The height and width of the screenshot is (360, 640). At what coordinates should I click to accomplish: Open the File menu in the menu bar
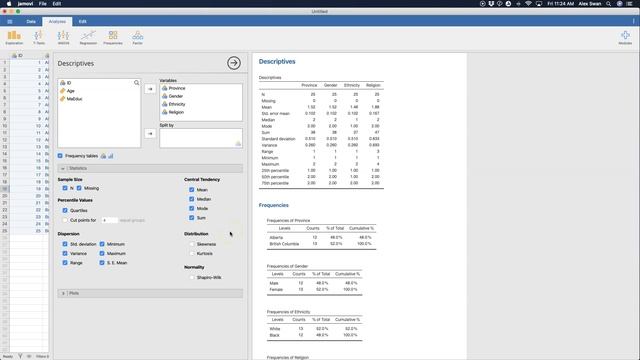pyautogui.click(x=43, y=4)
